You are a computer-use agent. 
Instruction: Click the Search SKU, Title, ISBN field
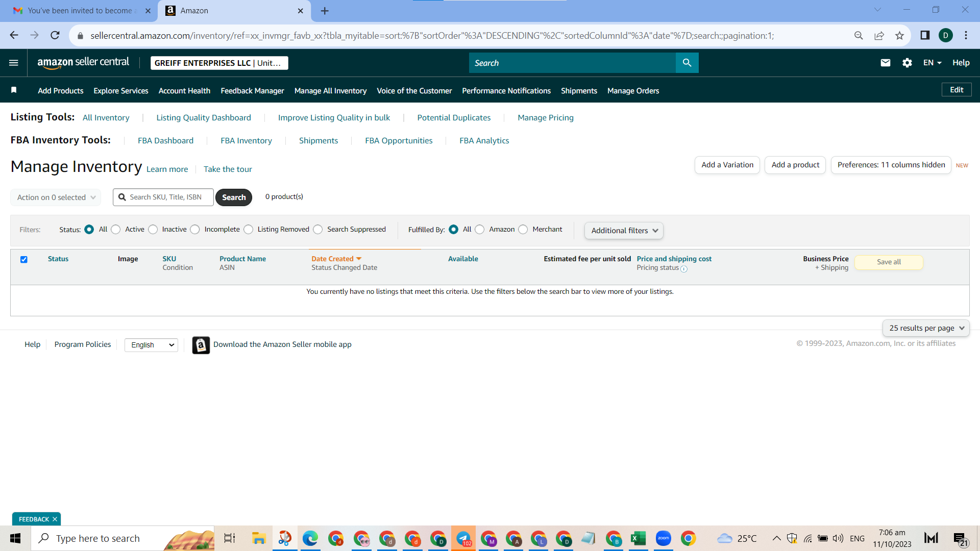coord(163,197)
